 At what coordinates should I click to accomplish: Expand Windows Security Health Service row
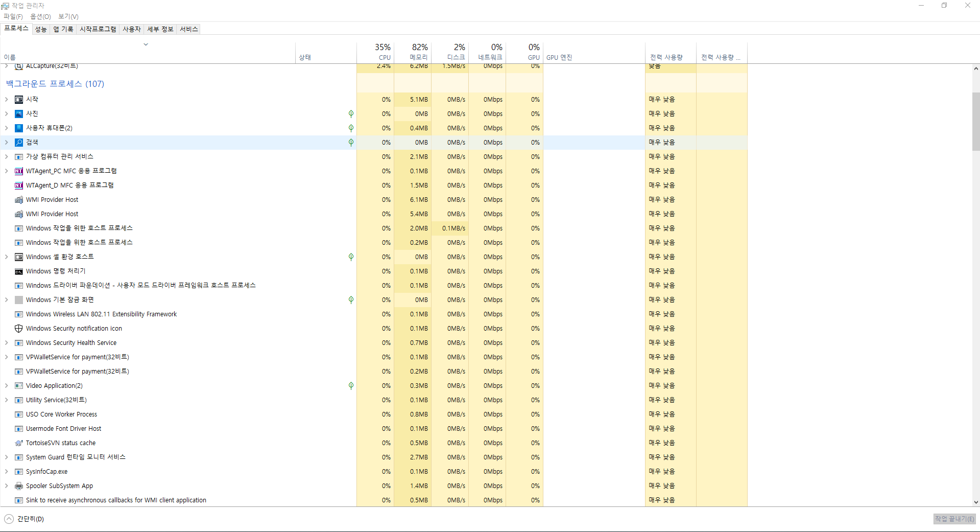coord(7,343)
